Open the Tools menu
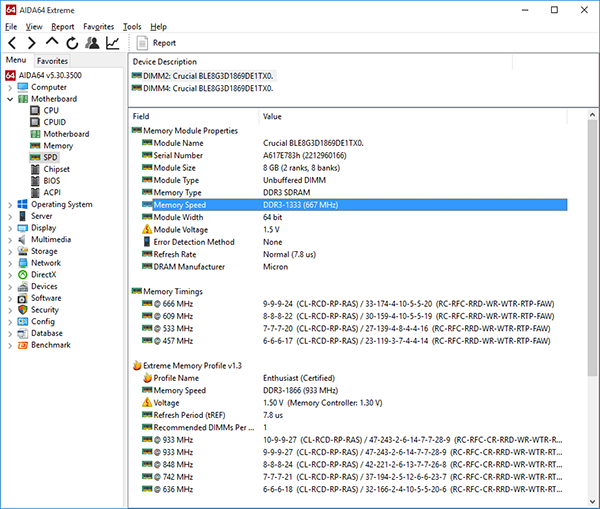The width and height of the screenshot is (600, 509). (132, 26)
